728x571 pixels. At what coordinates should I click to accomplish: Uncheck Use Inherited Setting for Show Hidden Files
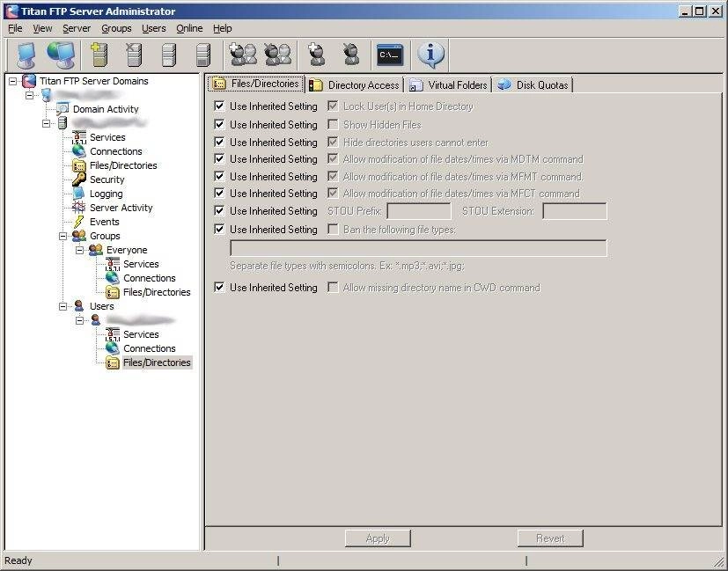click(219, 124)
